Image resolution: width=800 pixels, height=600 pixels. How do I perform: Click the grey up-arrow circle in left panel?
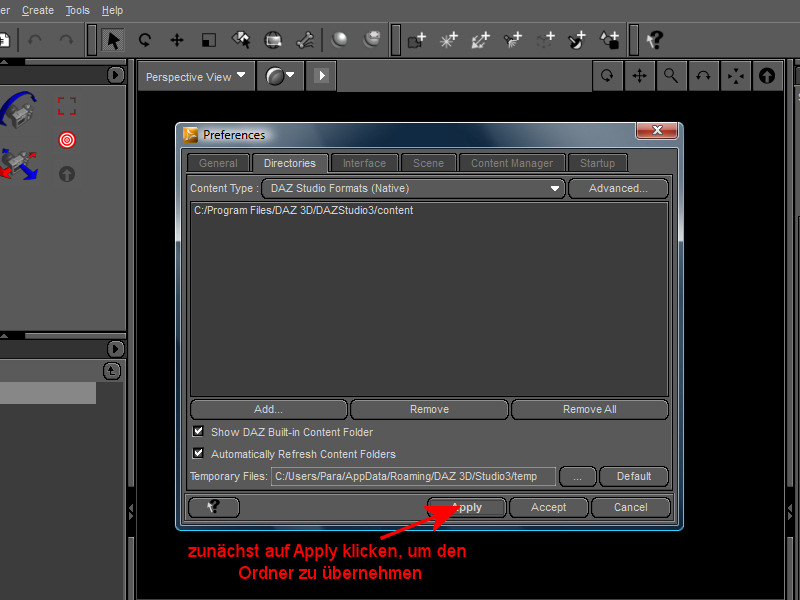(67, 174)
